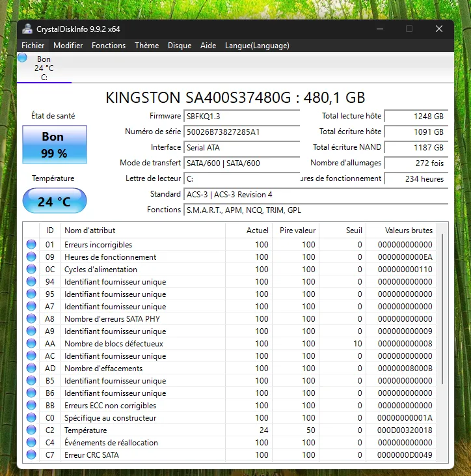Open the Modifier menu
Image resolution: width=471 pixels, height=476 pixels.
click(68, 46)
